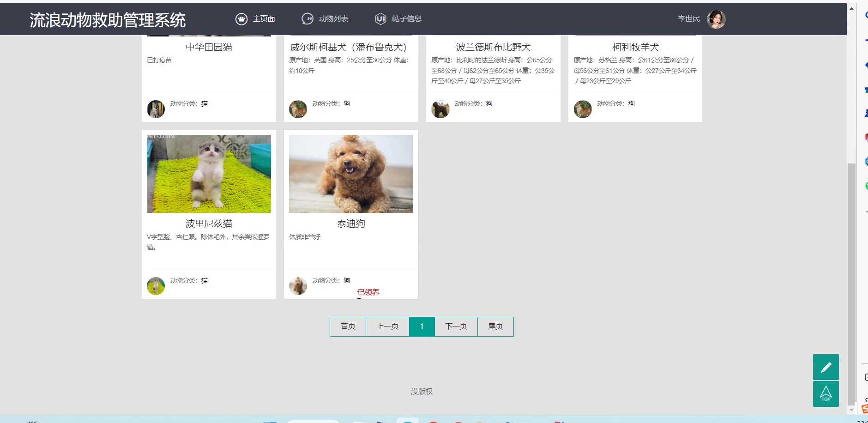The width and height of the screenshot is (868, 423).
Task: Click the 上一页 pagination button
Action: 387,326
